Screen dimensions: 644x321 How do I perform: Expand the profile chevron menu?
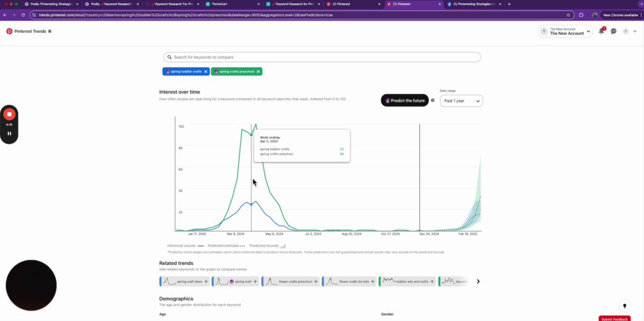point(634,31)
